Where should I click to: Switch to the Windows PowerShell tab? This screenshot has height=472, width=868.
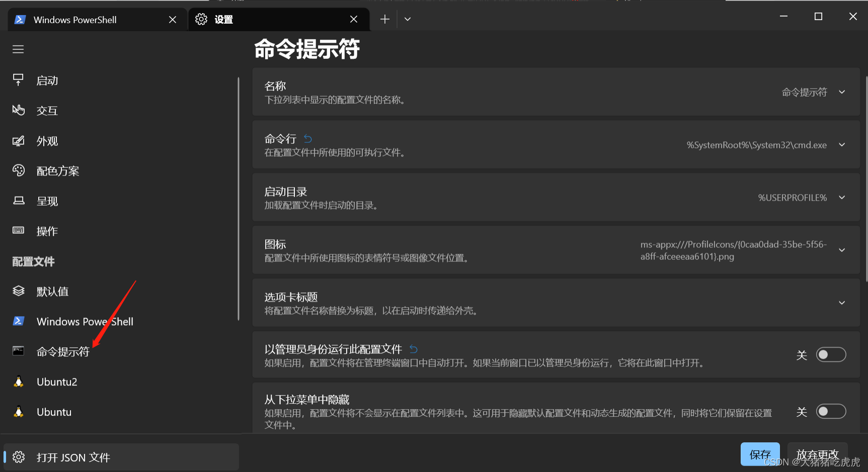pyautogui.click(x=98, y=20)
